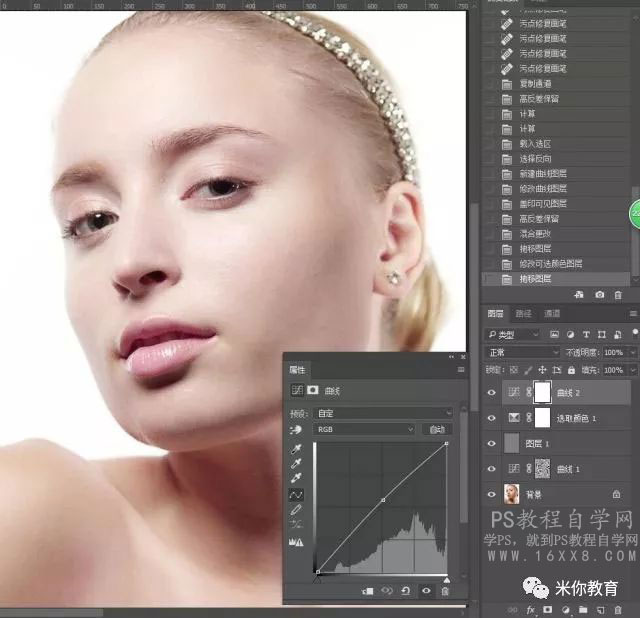The height and width of the screenshot is (618, 640).
Task: Hide the 曲线 2 layer
Action: pos(491,393)
